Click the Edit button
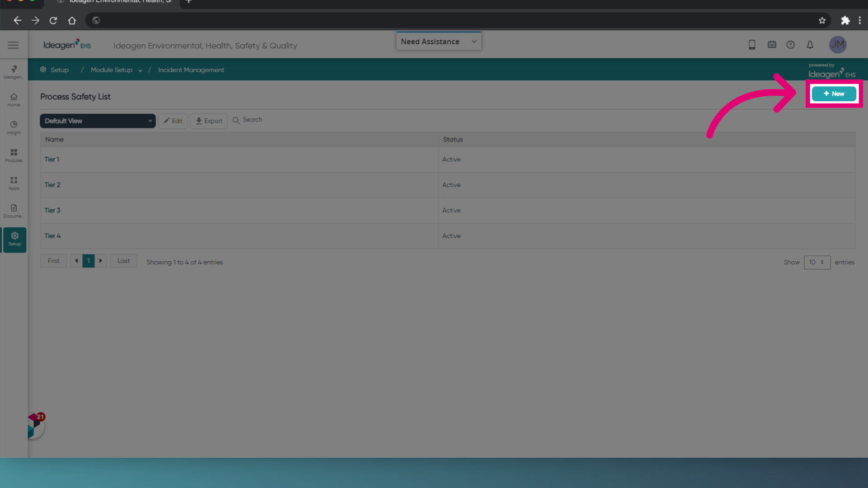Image resolution: width=868 pixels, height=488 pixels. 173,121
